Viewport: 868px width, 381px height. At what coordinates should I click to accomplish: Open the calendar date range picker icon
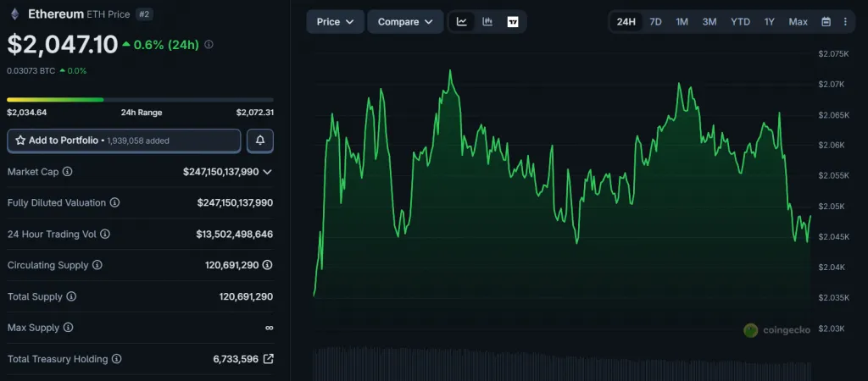tap(826, 21)
